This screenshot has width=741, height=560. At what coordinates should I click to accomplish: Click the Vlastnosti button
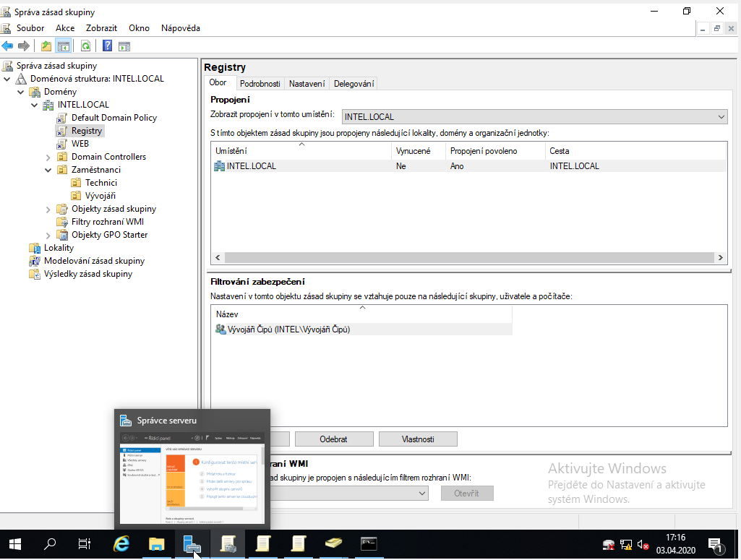(418, 439)
